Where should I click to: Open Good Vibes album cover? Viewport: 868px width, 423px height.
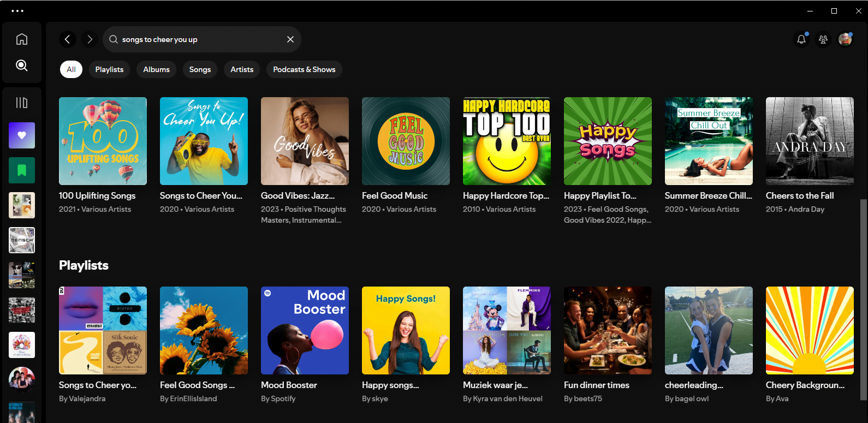coord(305,141)
